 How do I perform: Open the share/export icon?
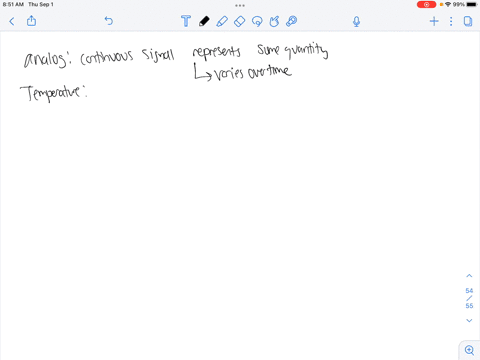[x=31, y=21]
